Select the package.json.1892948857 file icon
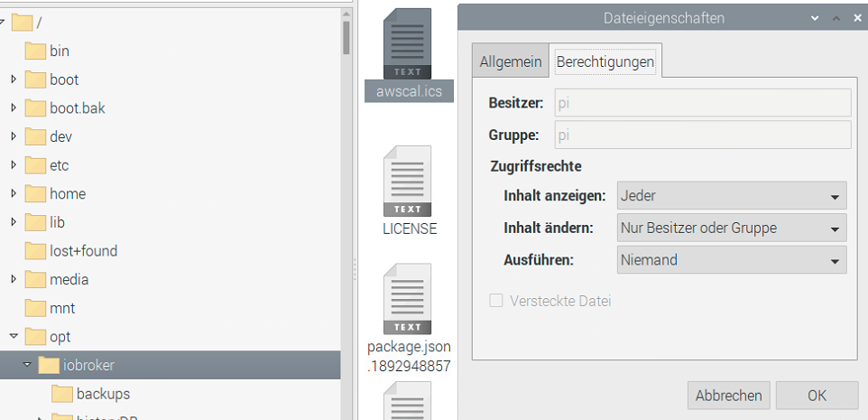Screen dimensions: 868x420 click(x=407, y=299)
